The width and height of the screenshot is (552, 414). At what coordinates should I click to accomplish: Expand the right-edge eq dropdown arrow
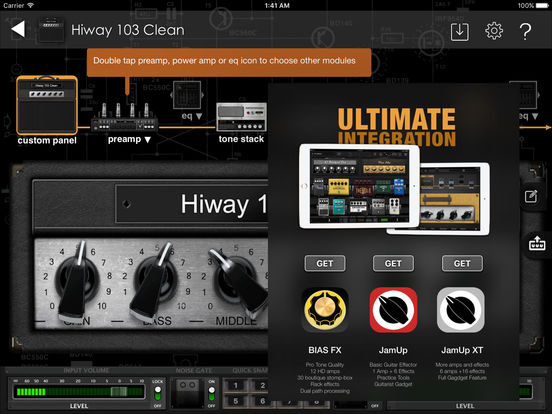click(x=535, y=116)
